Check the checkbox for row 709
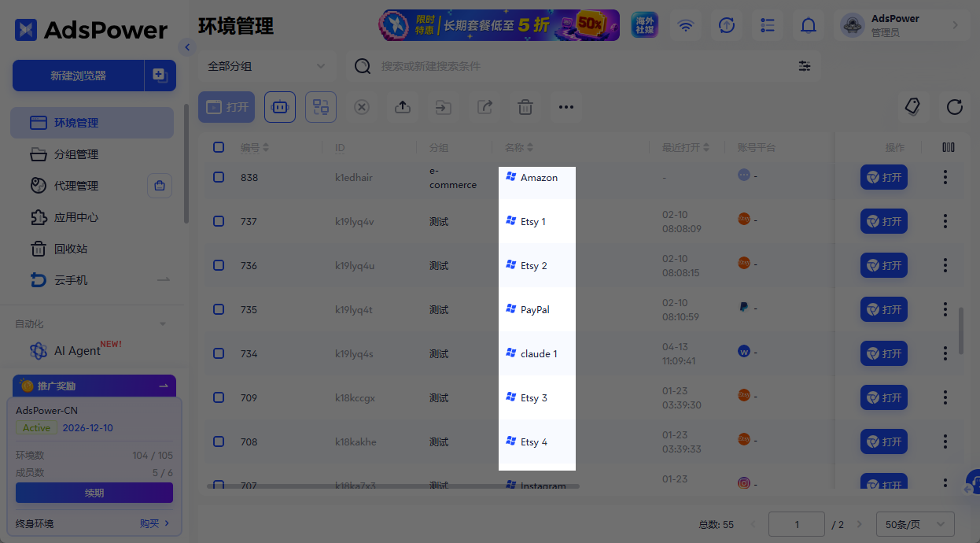Image resolution: width=980 pixels, height=543 pixels. coord(219,397)
